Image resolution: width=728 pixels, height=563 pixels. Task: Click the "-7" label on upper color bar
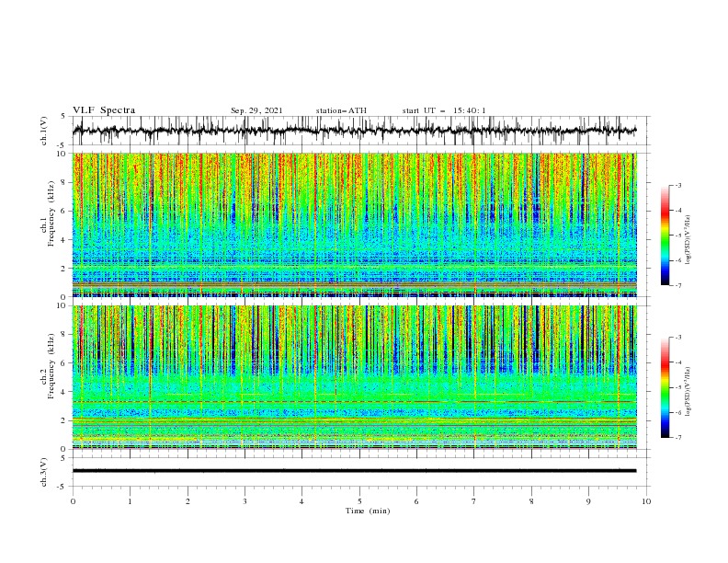click(x=677, y=285)
